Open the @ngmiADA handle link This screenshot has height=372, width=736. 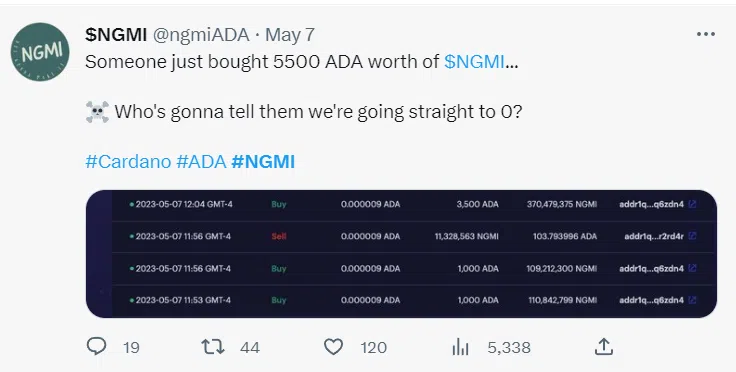[201, 35]
